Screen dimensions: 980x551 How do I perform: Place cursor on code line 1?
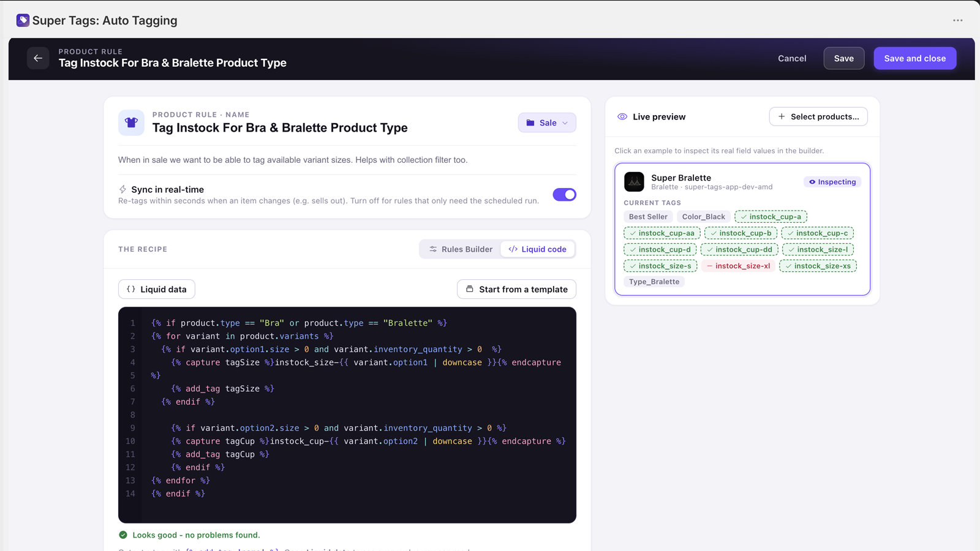[299, 323]
